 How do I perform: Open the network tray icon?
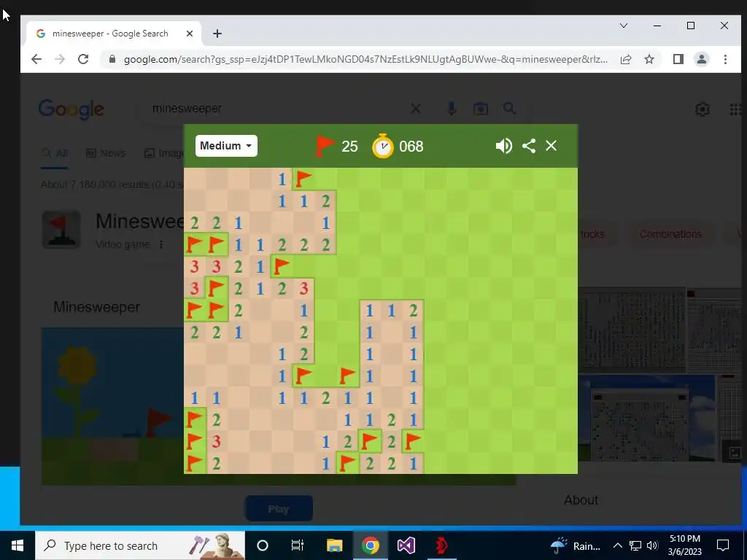635,545
